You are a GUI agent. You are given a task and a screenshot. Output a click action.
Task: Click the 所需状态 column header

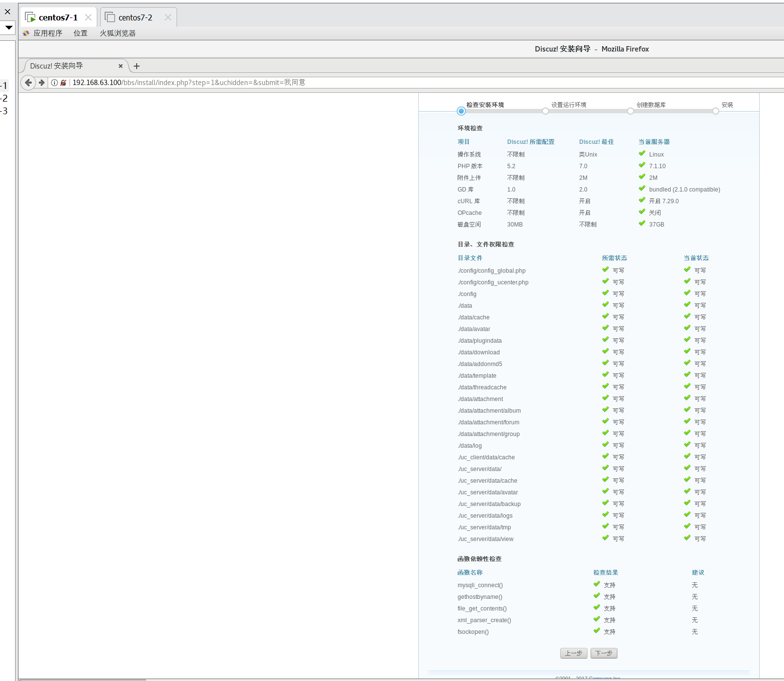click(615, 258)
